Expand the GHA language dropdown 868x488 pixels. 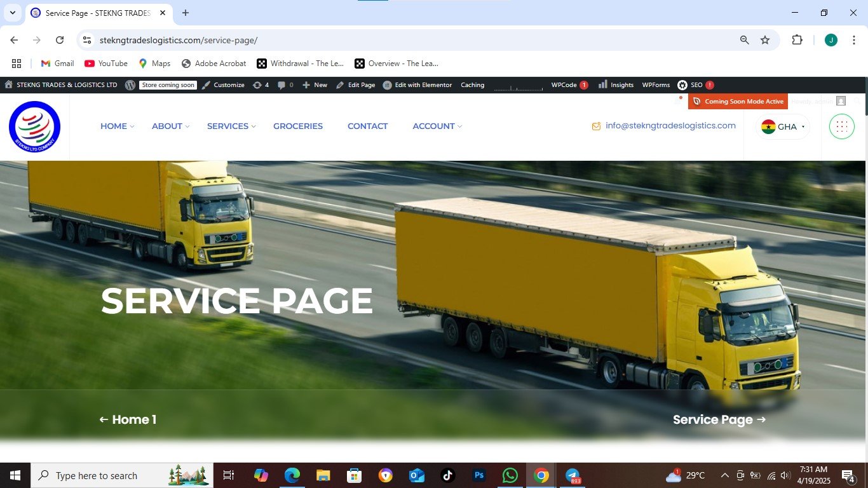pyautogui.click(x=783, y=126)
